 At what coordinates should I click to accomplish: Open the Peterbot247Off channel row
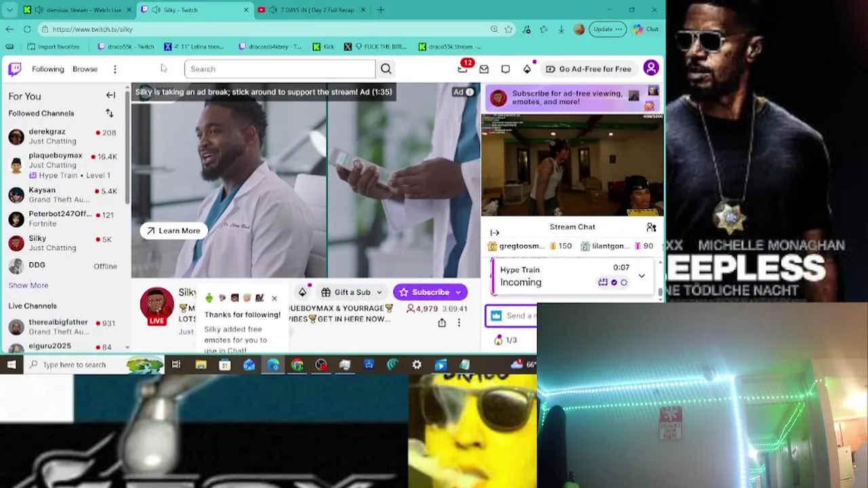coord(62,219)
